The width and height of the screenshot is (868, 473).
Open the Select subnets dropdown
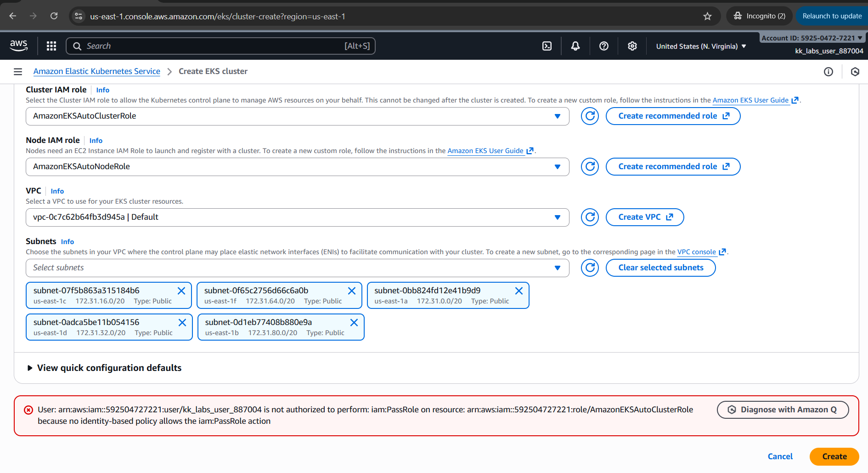[298, 268]
